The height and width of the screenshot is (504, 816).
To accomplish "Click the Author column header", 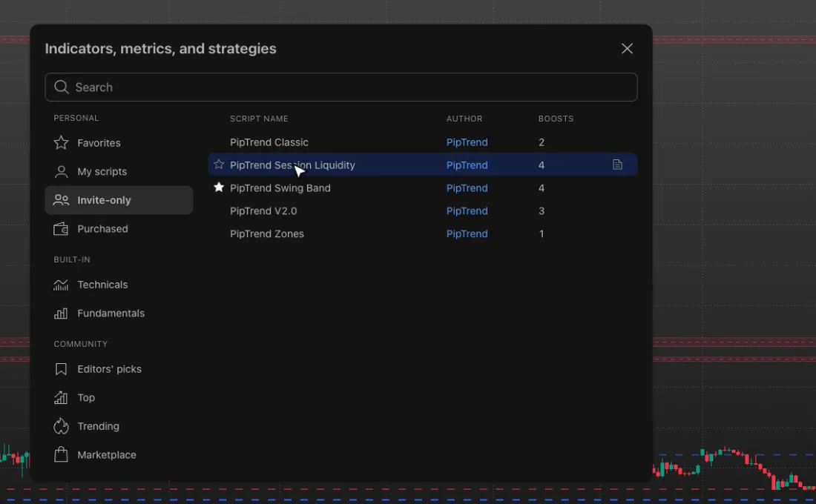I will pos(464,119).
